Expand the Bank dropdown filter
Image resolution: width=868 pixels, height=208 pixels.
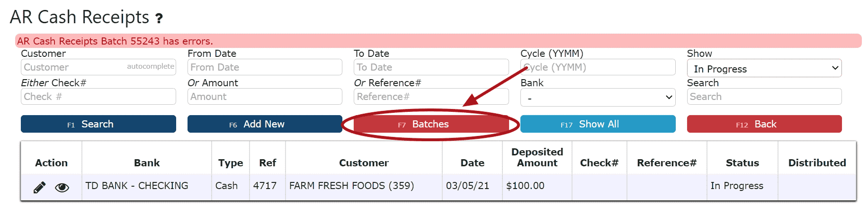pyautogui.click(x=598, y=97)
